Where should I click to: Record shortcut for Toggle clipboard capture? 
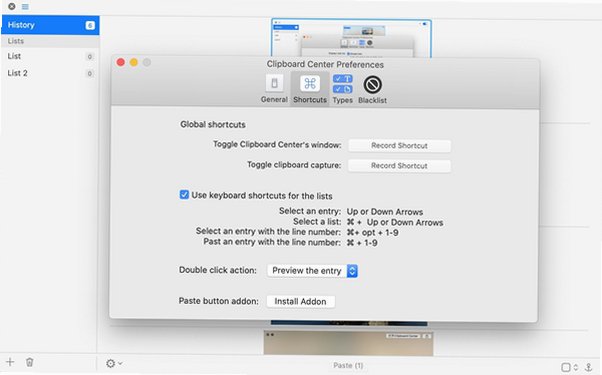pyautogui.click(x=399, y=166)
